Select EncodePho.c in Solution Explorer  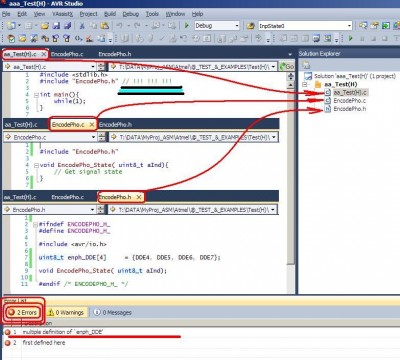(349, 100)
